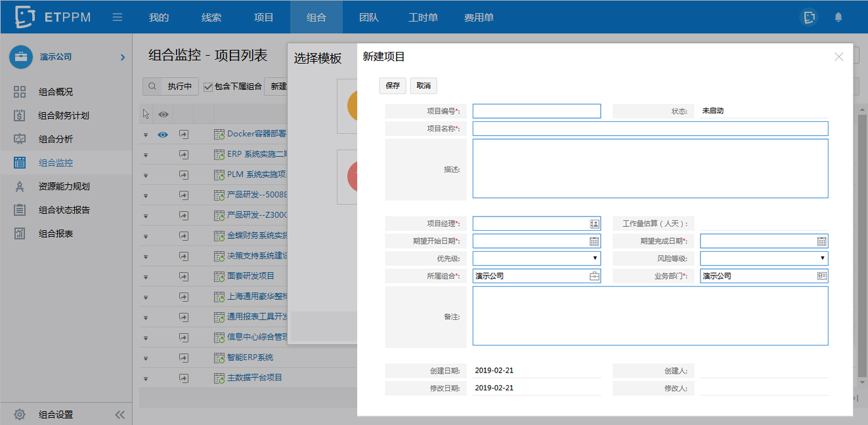
Task: Open 组合报表 in the sidebar
Action: pyautogui.click(x=55, y=233)
